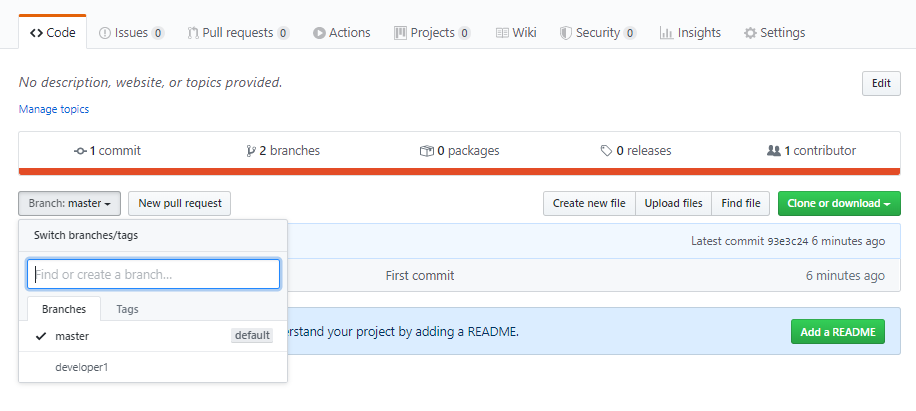
Task: Click the Security shield icon
Action: pyautogui.click(x=565, y=33)
